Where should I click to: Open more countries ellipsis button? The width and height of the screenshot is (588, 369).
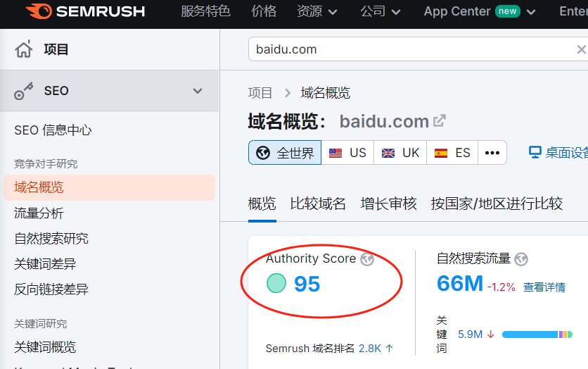pyautogui.click(x=492, y=153)
